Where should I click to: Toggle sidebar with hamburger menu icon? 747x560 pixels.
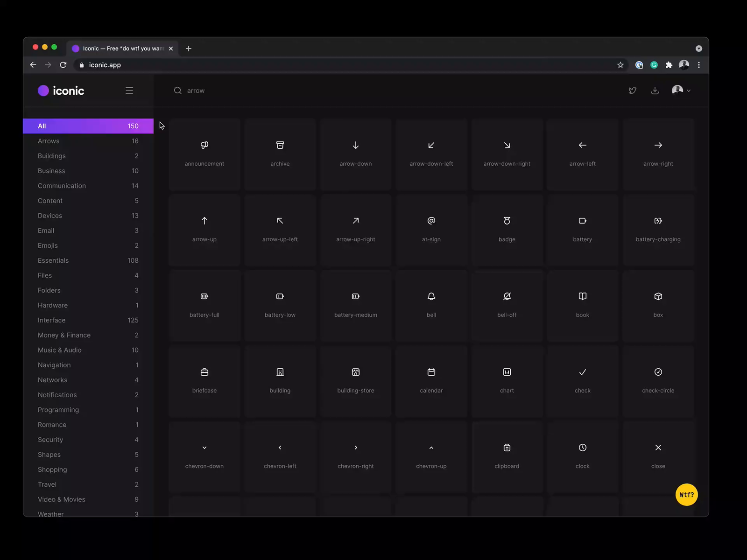tap(129, 91)
